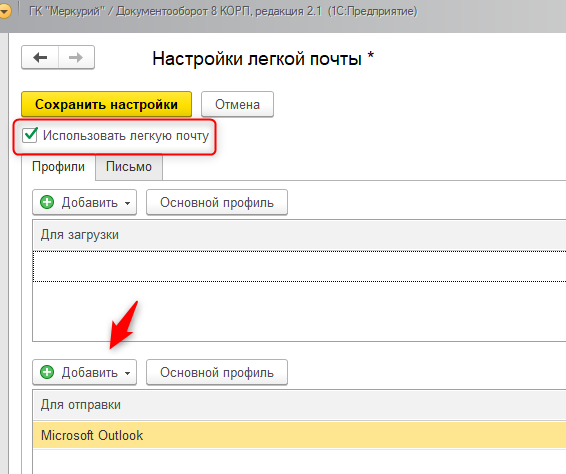Expand upper Добавить dropdown arrow
This screenshot has height=474, width=566.
(127, 203)
